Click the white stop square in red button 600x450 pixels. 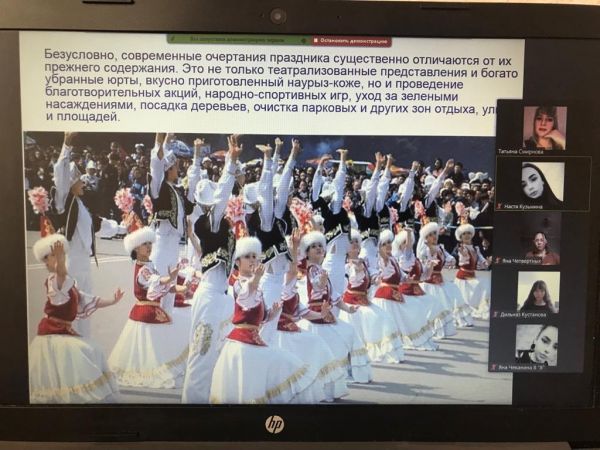pos(316,41)
